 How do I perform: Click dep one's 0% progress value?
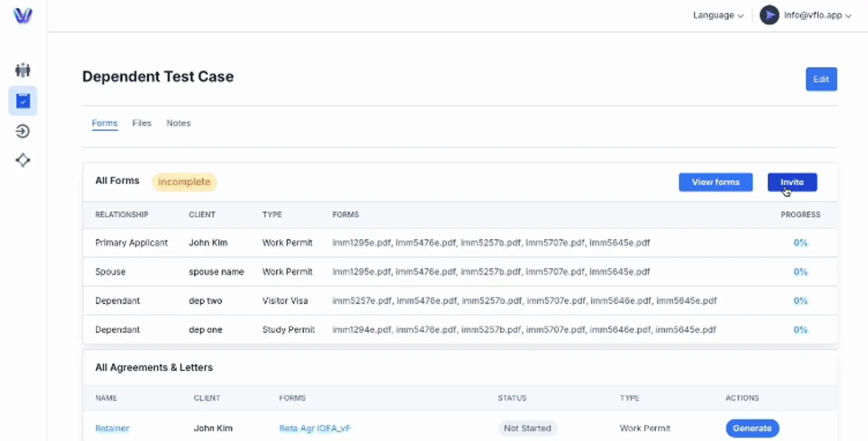pyautogui.click(x=800, y=330)
